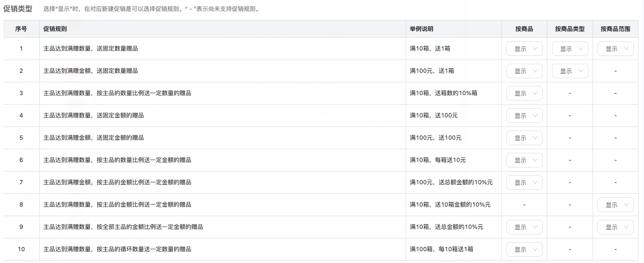Select the 序号 column header
This screenshot has width=644, height=263.
click(x=21, y=29)
